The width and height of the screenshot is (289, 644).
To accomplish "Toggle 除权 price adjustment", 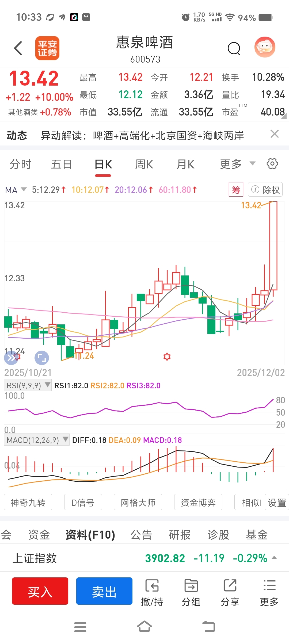I will click(265, 190).
